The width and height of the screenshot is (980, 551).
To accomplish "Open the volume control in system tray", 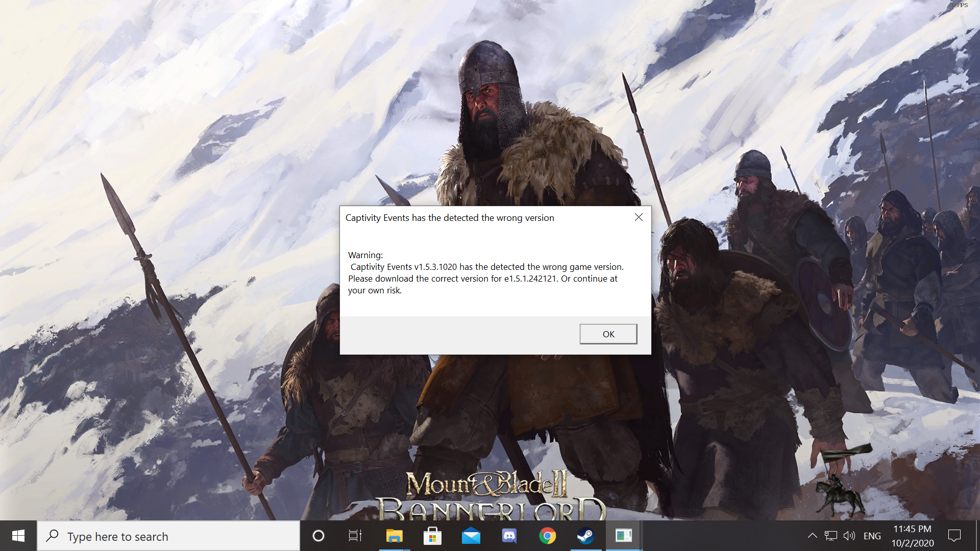I will 849,536.
